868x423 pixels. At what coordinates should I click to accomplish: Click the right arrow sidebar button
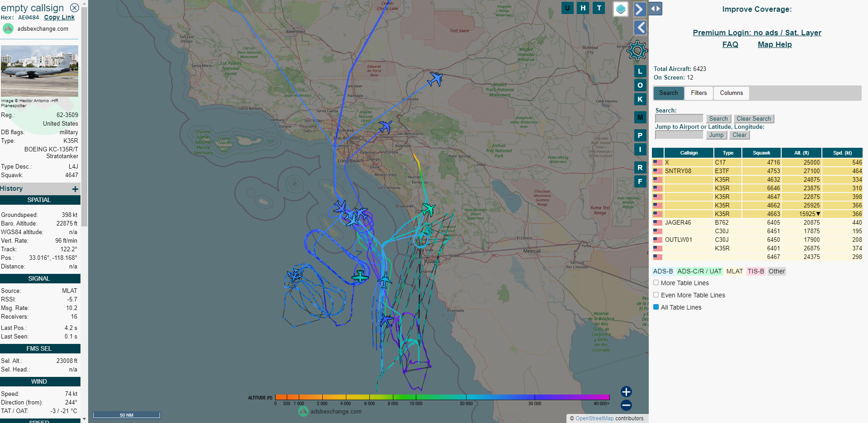[640, 9]
